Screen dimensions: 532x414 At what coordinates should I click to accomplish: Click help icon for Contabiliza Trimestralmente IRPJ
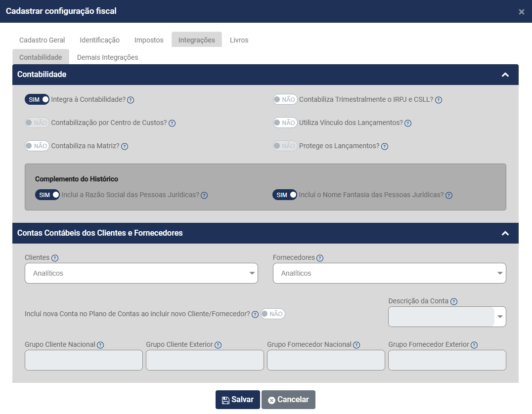439,100
